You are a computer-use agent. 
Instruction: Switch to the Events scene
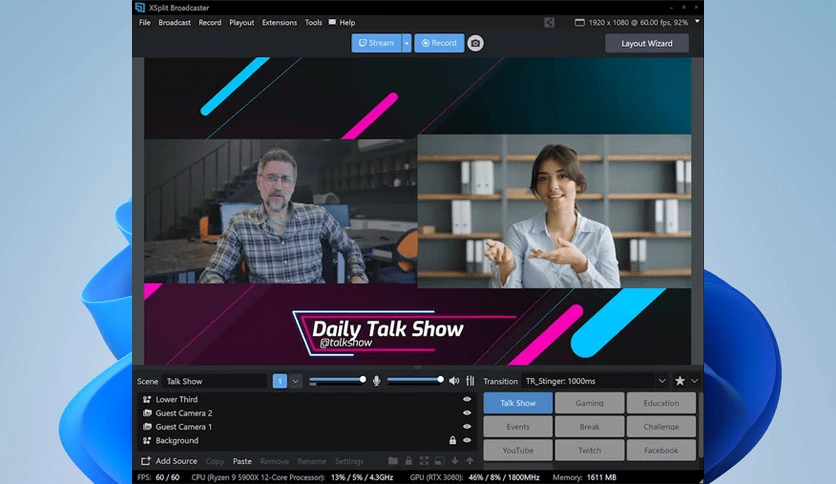518,426
